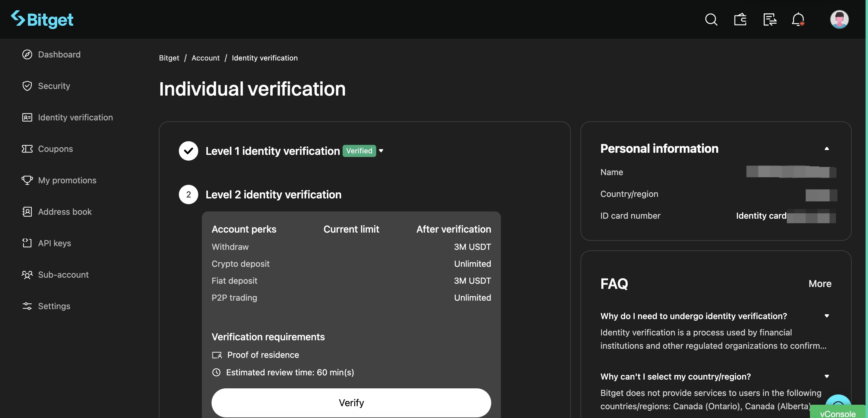The width and height of the screenshot is (868, 418).
Task: Toggle Level 1 Verified status badge
Action: pos(381,150)
